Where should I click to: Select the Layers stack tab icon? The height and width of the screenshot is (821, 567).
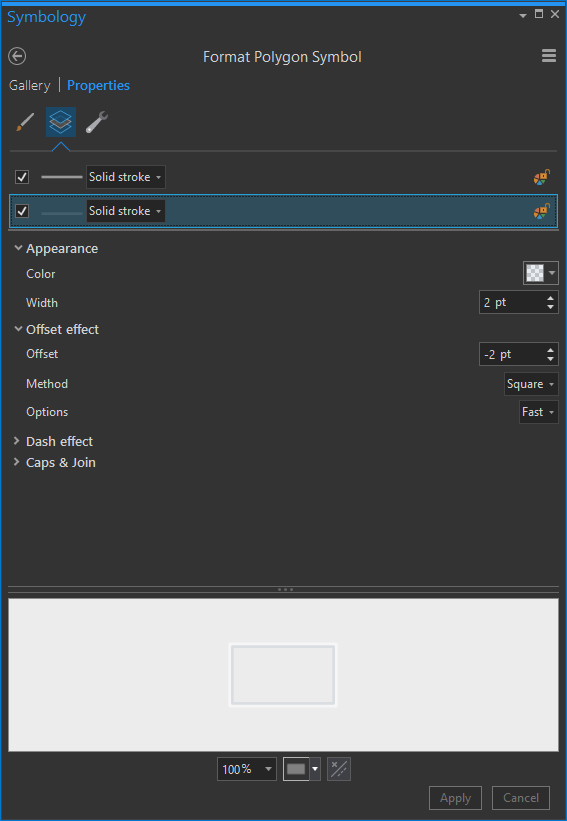[61, 122]
